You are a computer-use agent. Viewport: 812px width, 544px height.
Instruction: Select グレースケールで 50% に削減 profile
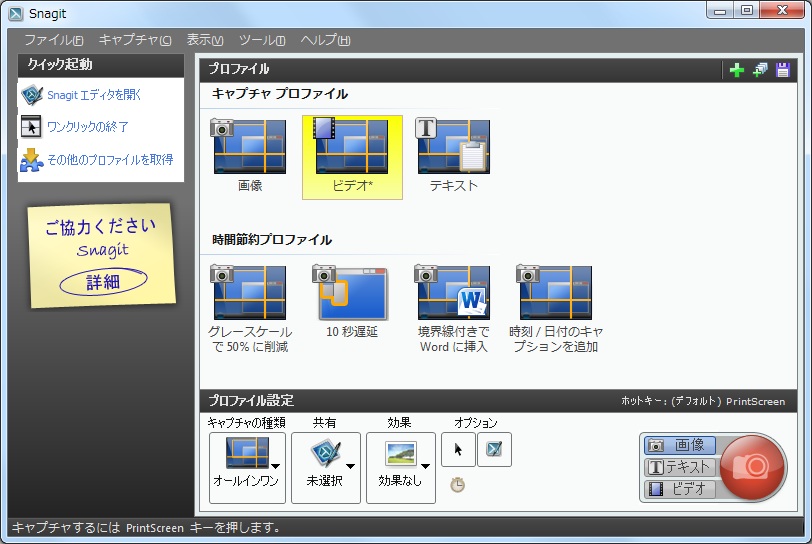click(250, 309)
